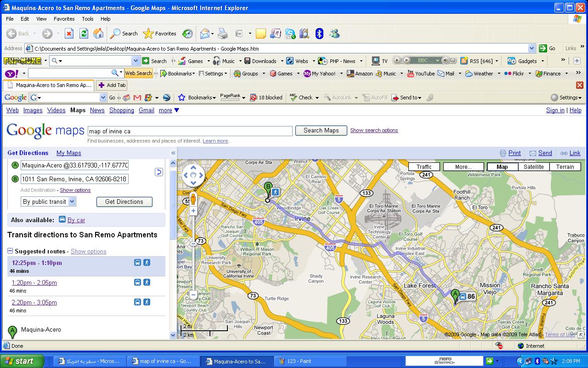Click walk icon for the 1:20pm route
Screen dimensions: 588x368
tap(147, 282)
